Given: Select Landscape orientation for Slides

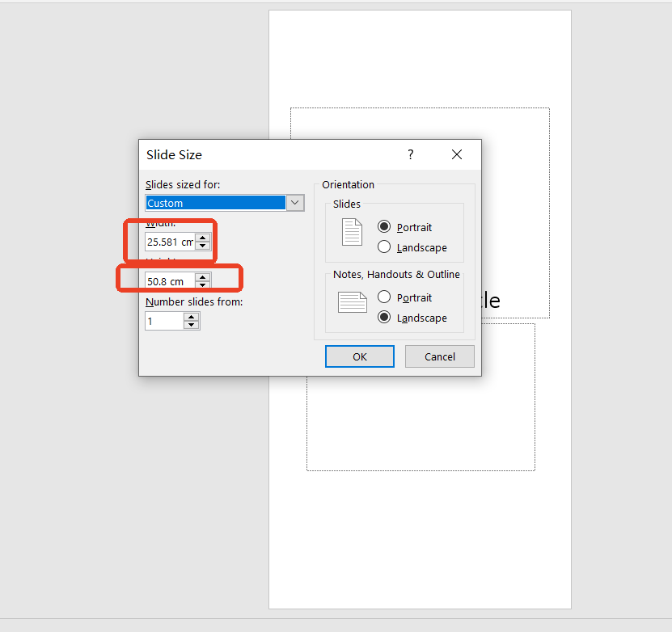Looking at the screenshot, I should pos(385,247).
